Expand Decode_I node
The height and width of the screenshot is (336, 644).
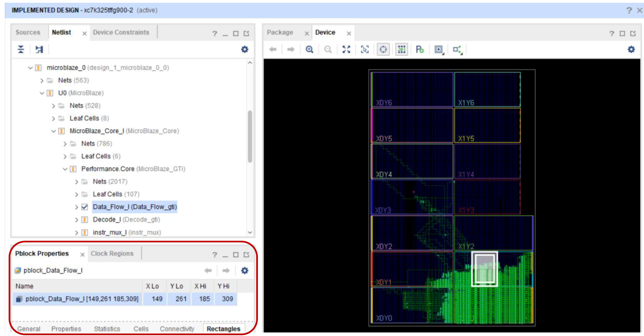pyautogui.click(x=77, y=220)
